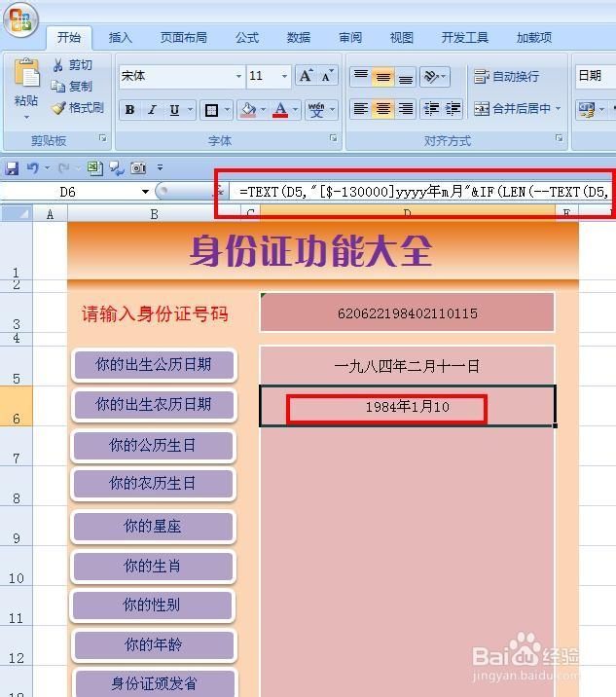Select row 5 header
This screenshot has width=616, height=697.
tap(17, 365)
